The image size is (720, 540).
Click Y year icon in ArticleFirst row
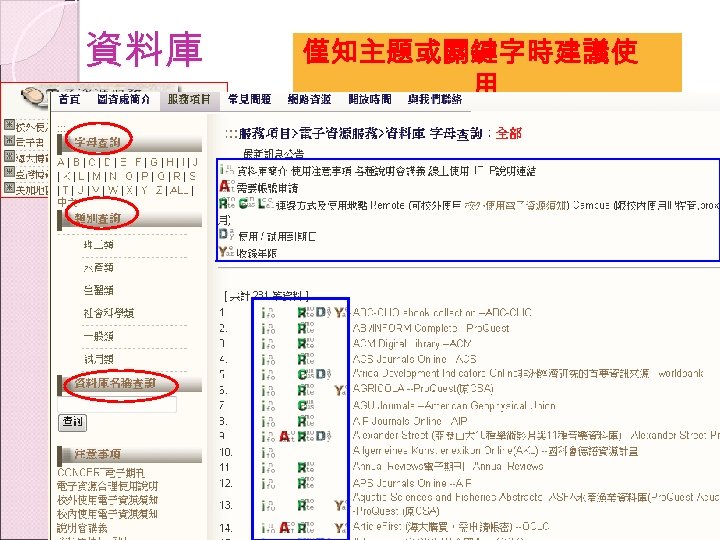[x=340, y=528]
